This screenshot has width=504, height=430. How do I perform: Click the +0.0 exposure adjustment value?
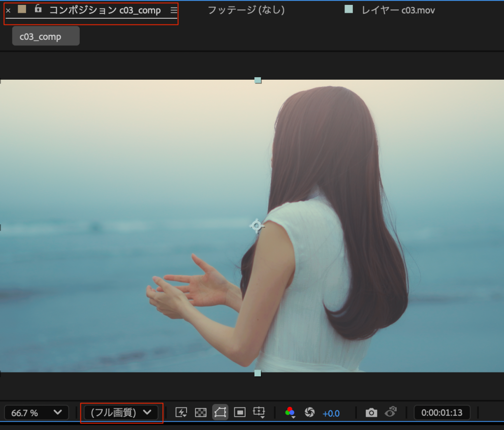[x=331, y=413]
